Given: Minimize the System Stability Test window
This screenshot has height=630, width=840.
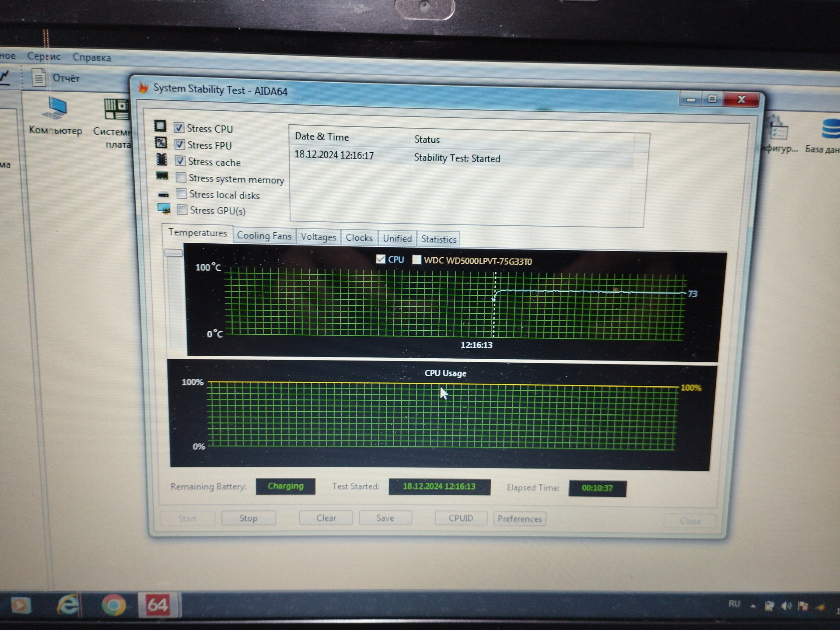Looking at the screenshot, I should point(691,99).
